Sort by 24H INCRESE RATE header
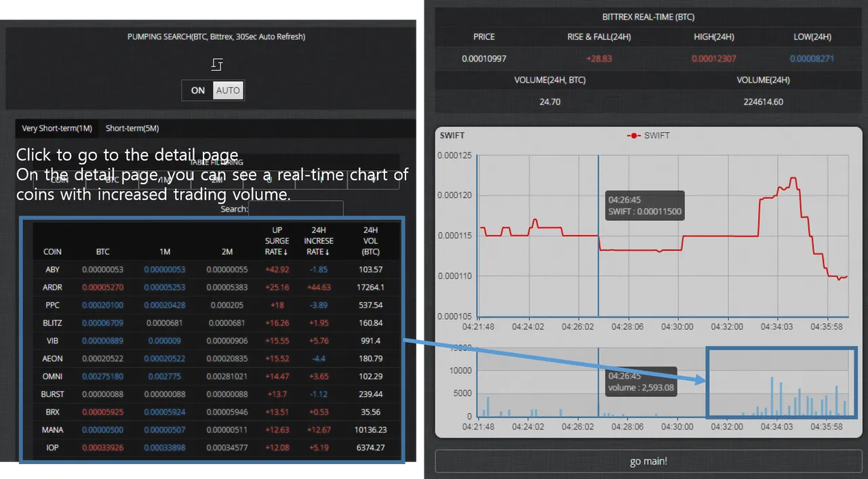Image resolution: width=868 pixels, height=479 pixels. tap(319, 241)
